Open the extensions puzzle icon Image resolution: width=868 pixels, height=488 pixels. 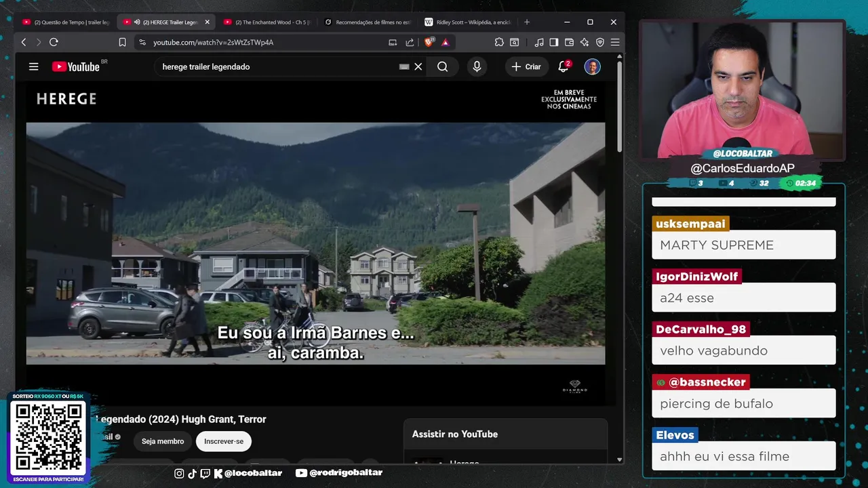click(x=499, y=42)
